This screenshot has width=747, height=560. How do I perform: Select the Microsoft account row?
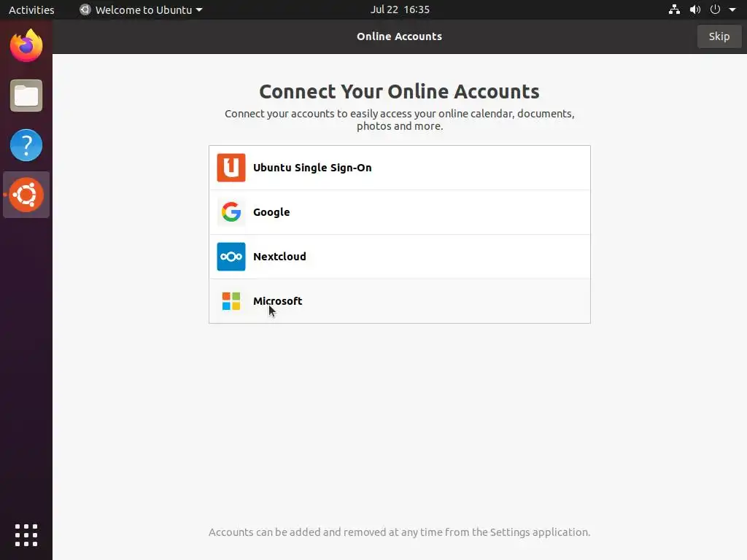click(x=400, y=301)
